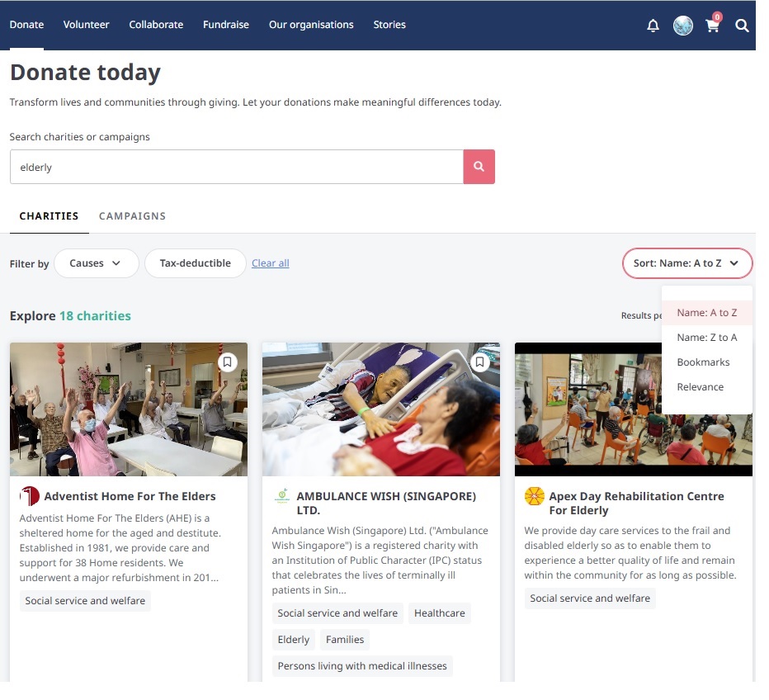Open the notifications bell
This screenshot has width=769, height=700.
point(653,26)
